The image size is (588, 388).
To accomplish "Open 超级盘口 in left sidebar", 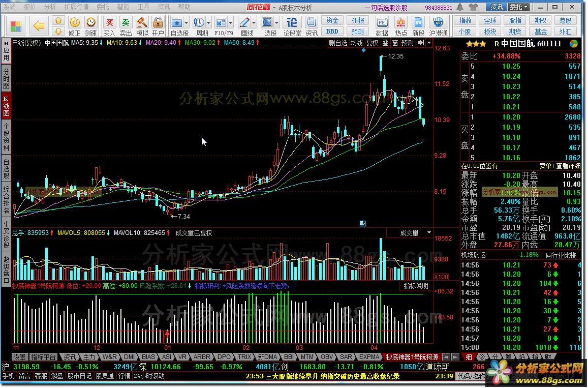I will pos(7,270).
